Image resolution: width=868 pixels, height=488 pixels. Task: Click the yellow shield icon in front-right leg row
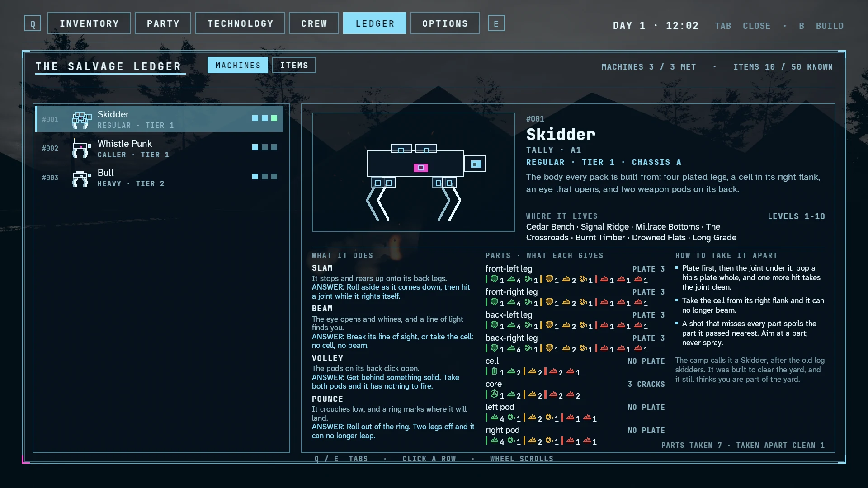point(549,302)
